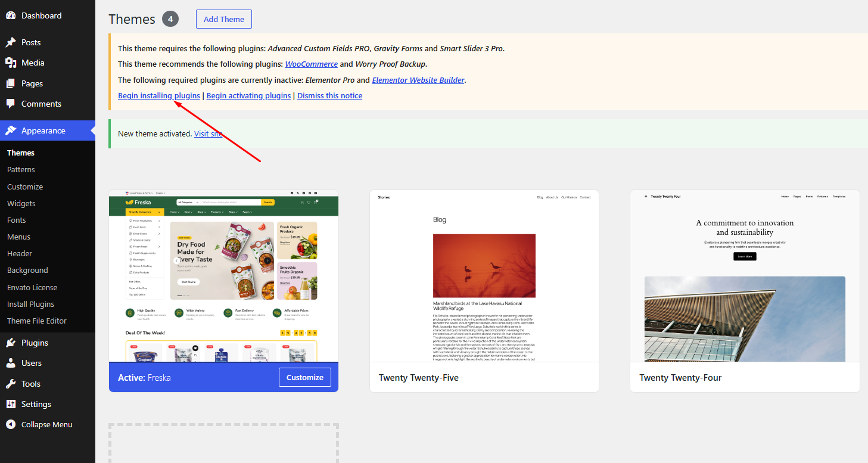Open the Plugins menu label
868x463 pixels.
[35, 343]
